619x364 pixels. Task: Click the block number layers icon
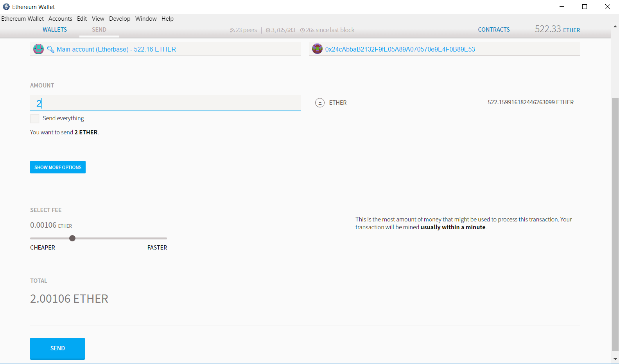click(x=268, y=30)
